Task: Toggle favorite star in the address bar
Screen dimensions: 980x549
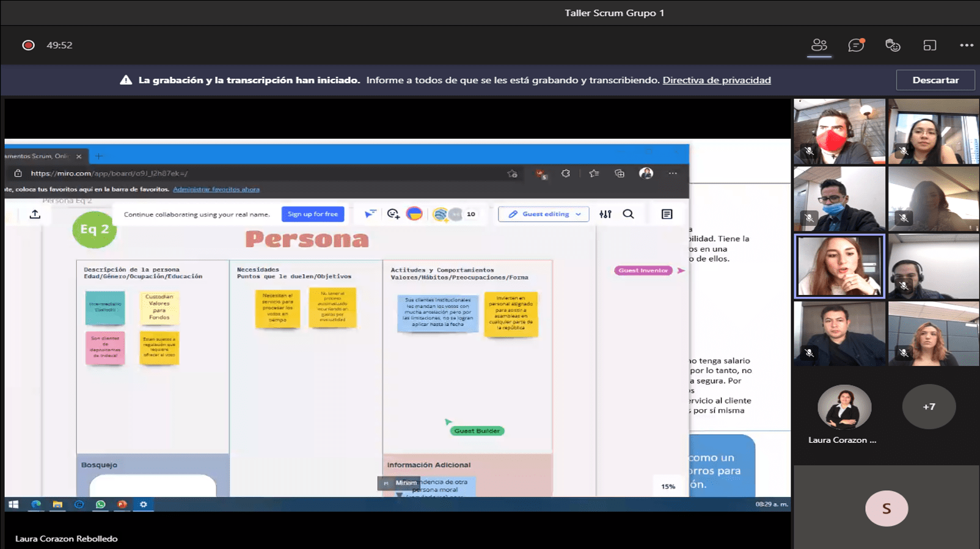Action: [512, 173]
